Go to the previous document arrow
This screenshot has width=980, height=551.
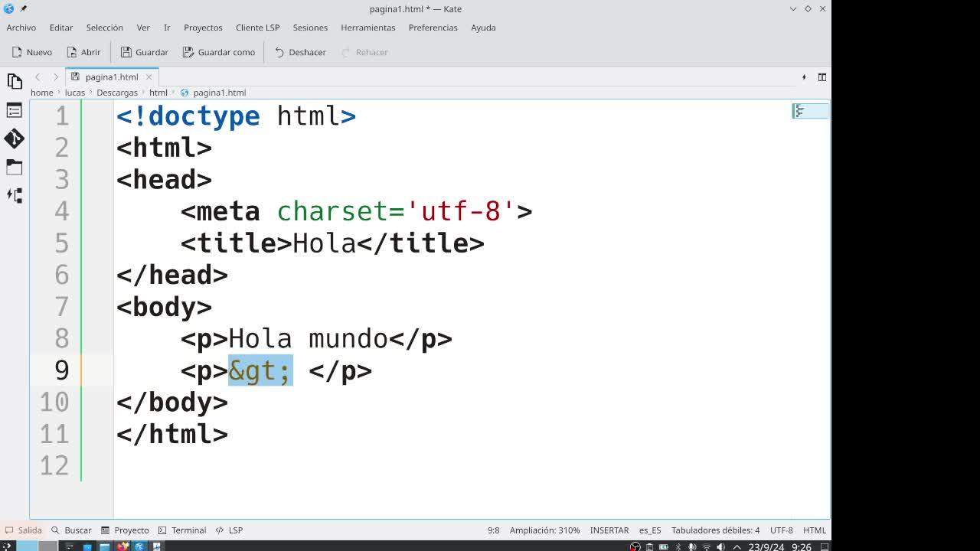coord(38,77)
